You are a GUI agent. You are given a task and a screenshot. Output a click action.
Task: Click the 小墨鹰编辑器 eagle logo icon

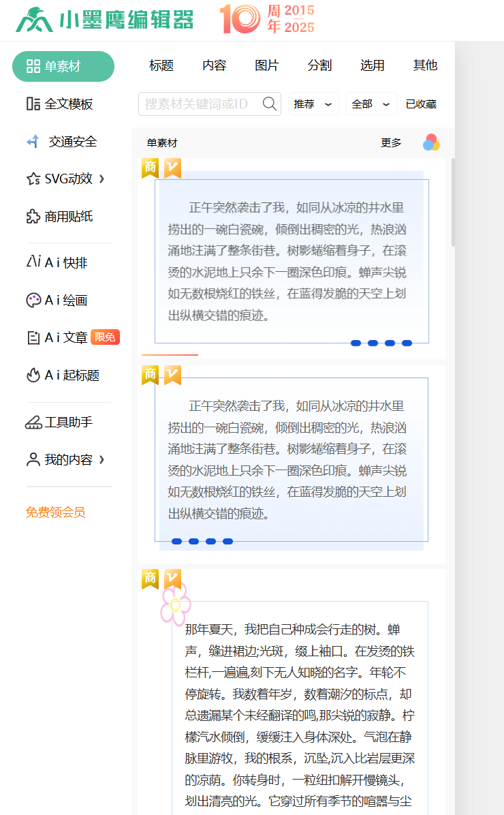[34, 20]
